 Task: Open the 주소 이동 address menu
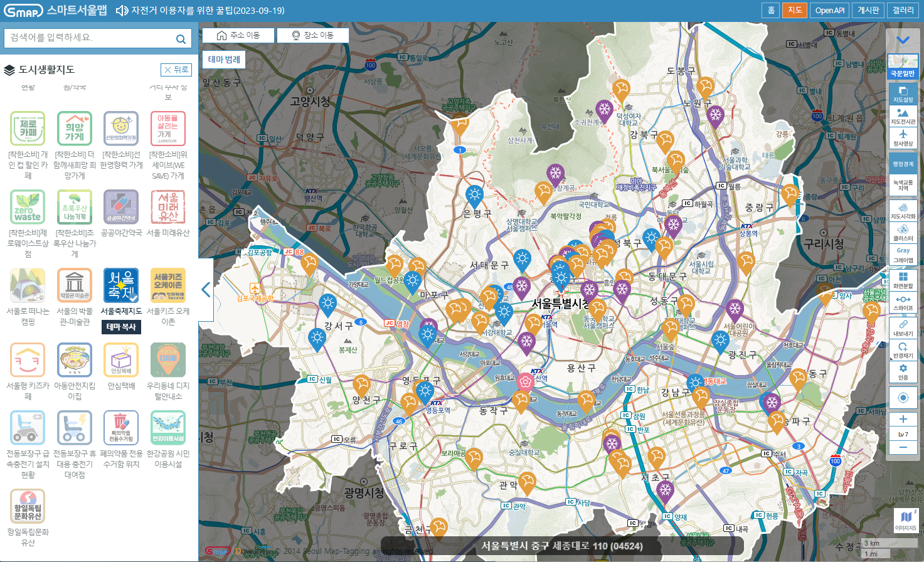[238, 35]
